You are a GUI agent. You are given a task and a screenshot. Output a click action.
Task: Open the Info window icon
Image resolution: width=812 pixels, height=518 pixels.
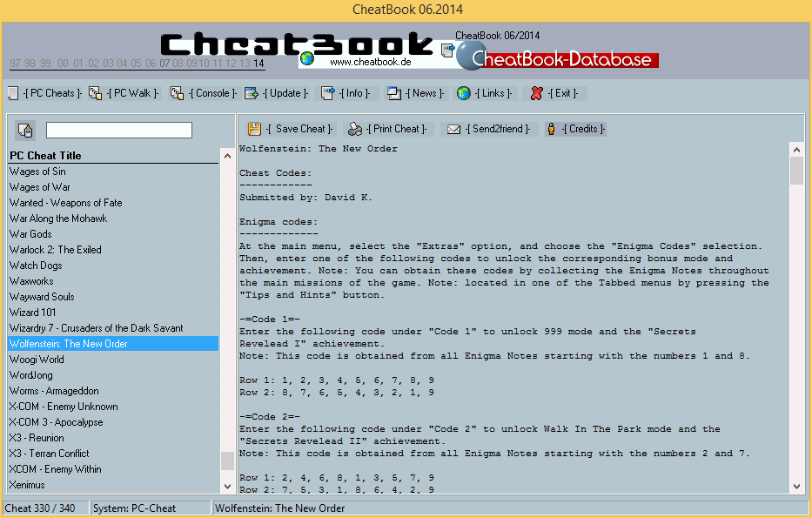(x=328, y=93)
